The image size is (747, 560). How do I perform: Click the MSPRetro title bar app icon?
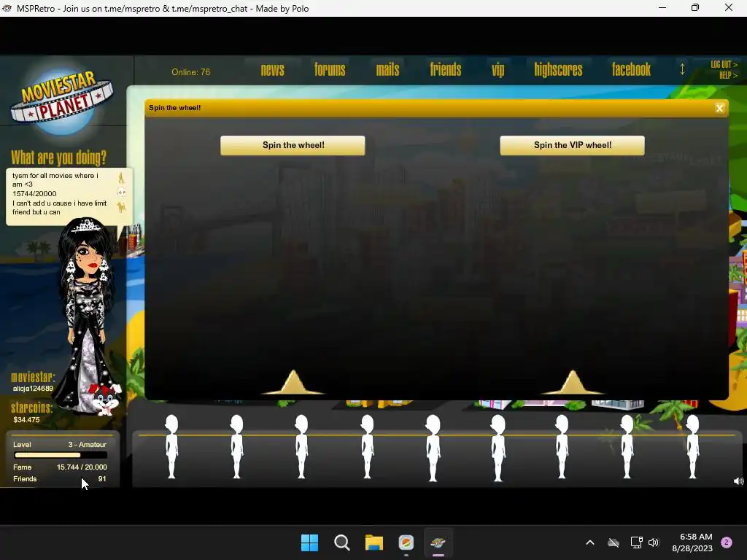point(7,8)
